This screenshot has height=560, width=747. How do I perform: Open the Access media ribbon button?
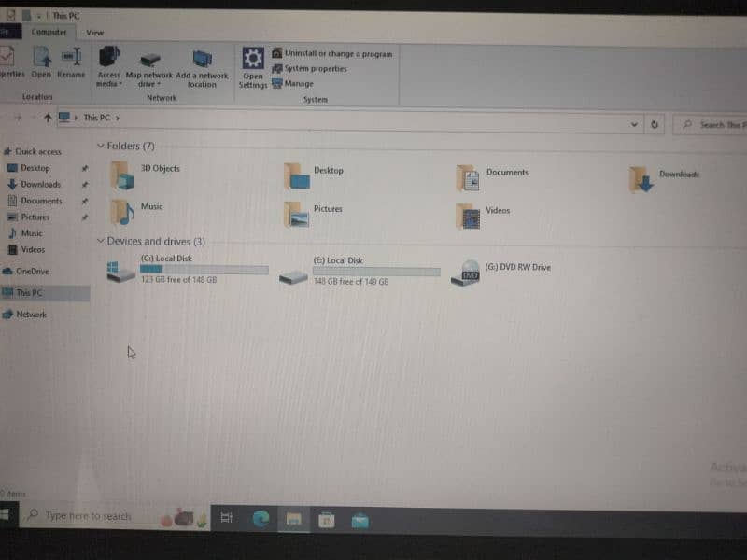pyautogui.click(x=109, y=66)
